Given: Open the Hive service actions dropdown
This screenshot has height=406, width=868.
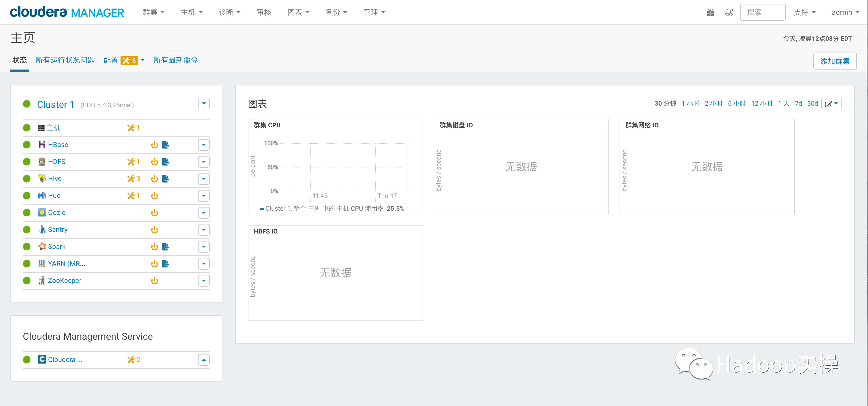Looking at the screenshot, I should (204, 179).
